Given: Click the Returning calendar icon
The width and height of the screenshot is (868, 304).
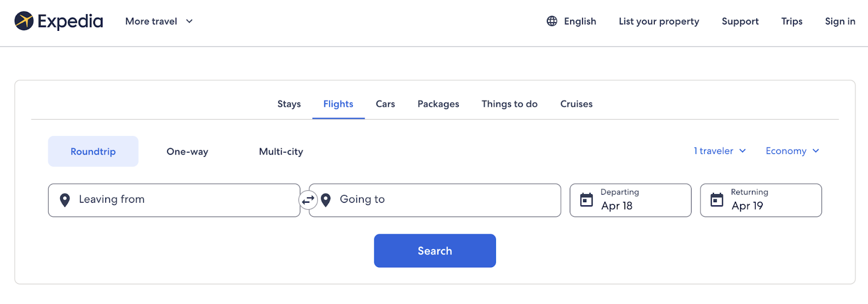Looking at the screenshot, I should click(717, 200).
